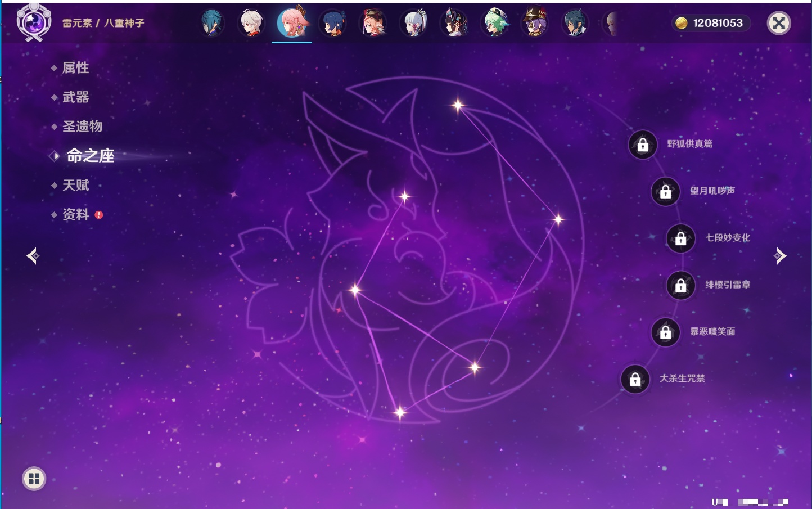The height and width of the screenshot is (509, 812).
Task: Open the 资料 profile tab
Action: 75,214
